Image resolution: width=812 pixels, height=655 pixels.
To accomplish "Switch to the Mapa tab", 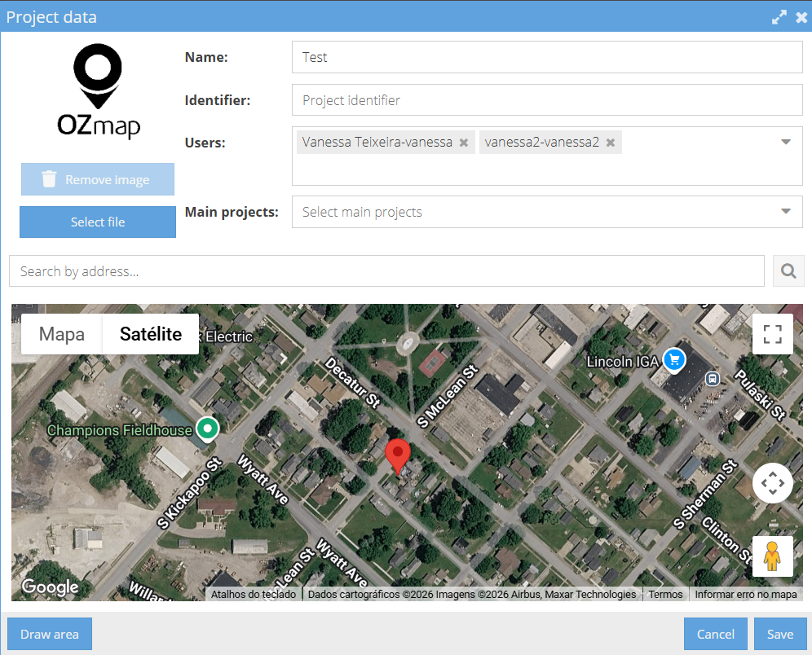I will [61, 334].
